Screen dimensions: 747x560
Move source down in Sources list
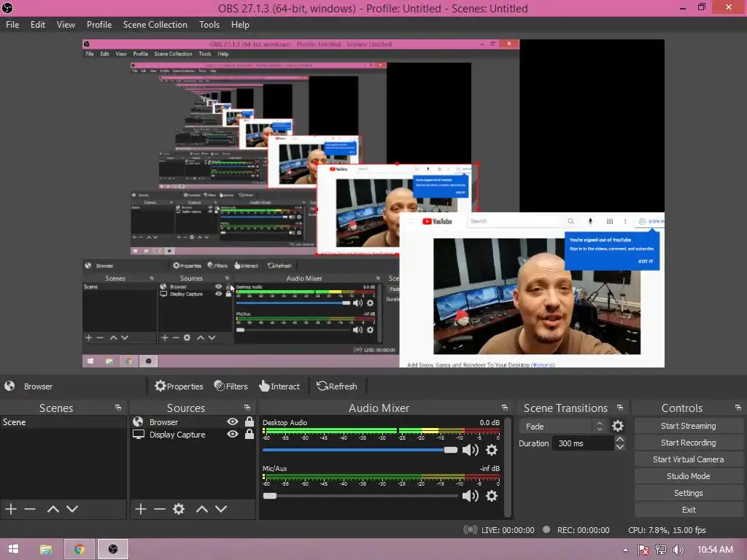tap(221, 509)
